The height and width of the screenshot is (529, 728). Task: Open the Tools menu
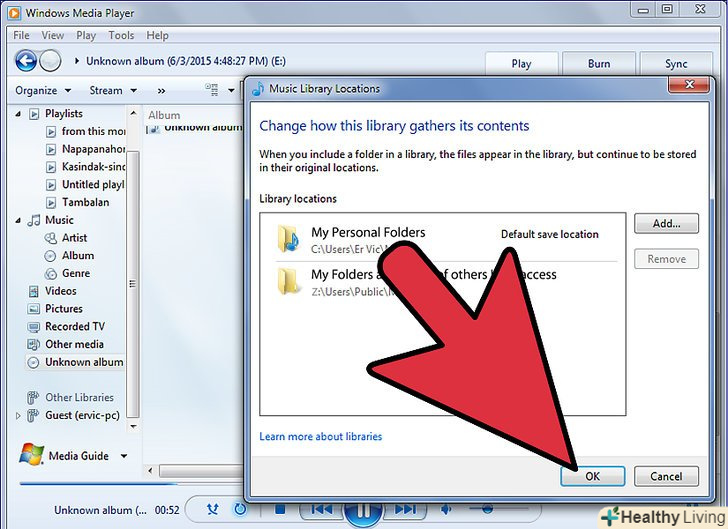(x=121, y=35)
